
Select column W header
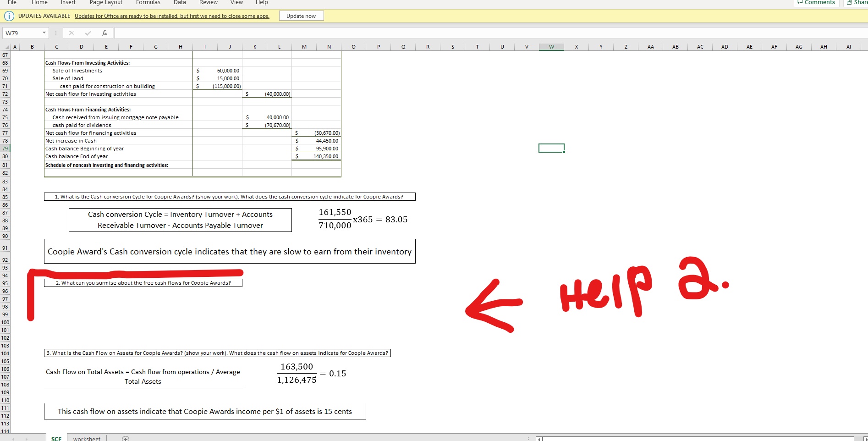tap(551, 47)
